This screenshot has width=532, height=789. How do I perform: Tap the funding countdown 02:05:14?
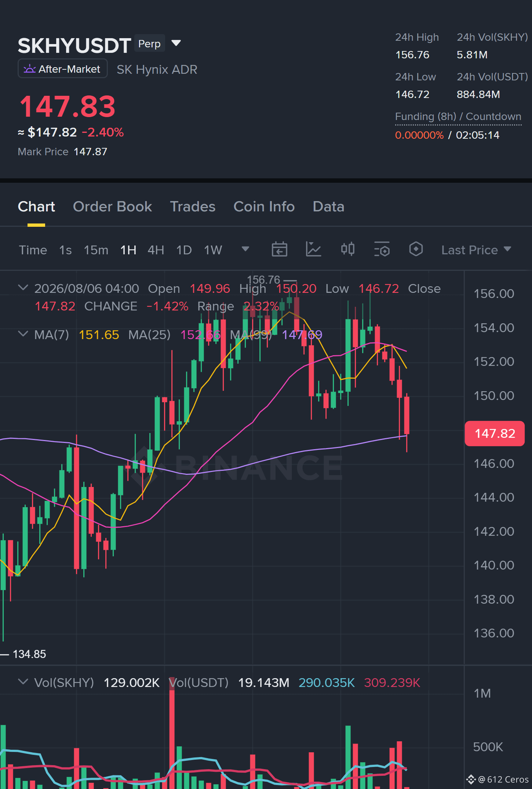click(478, 135)
